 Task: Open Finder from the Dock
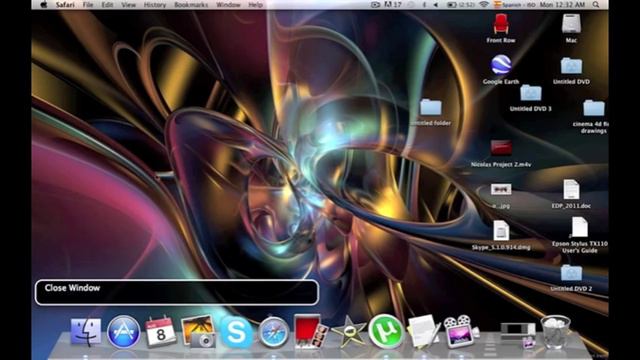pos(86,331)
